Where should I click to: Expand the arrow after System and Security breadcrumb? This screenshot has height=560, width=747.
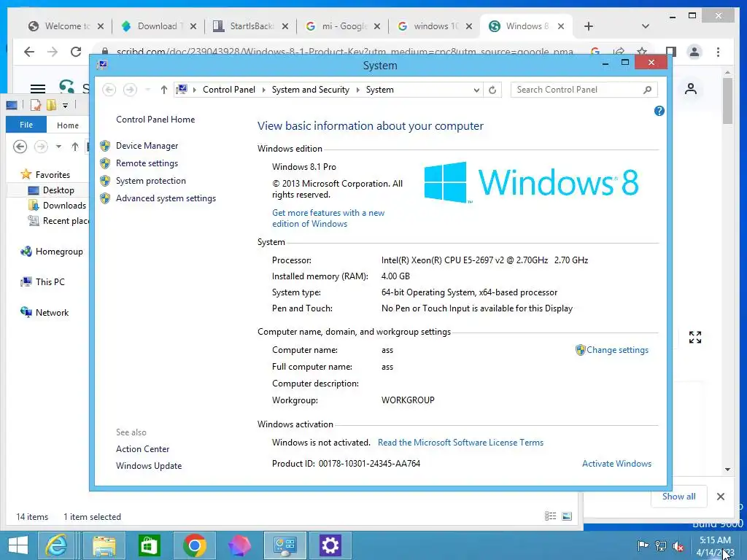click(357, 90)
